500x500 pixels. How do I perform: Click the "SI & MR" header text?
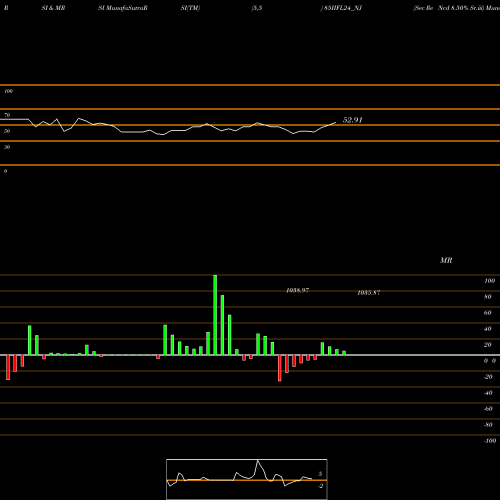[53, 8]
